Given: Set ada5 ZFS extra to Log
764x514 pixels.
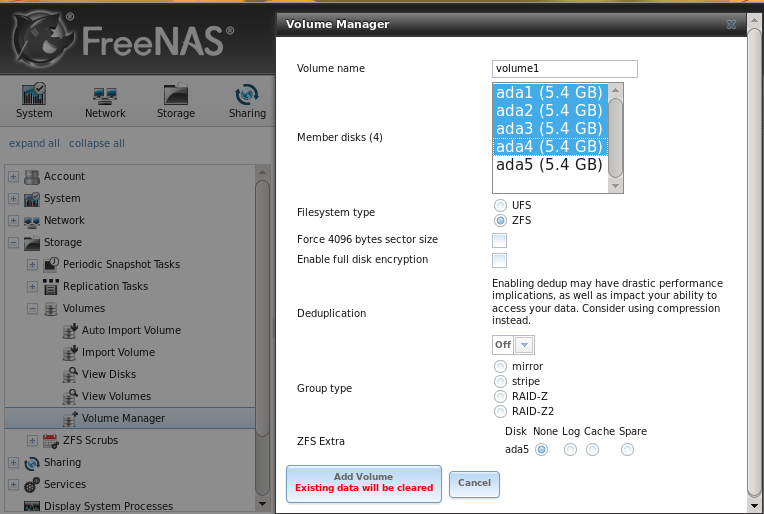Looking at the screenshot, I should (x=570, y=450).
